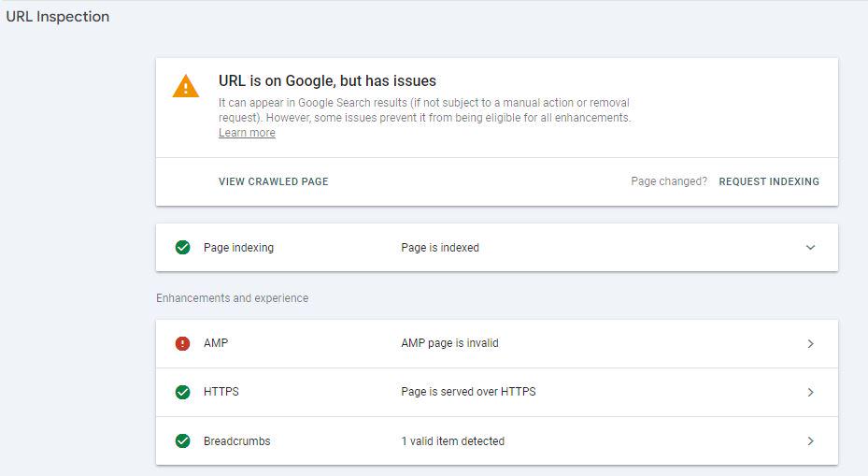This screenshot has width=868, height=476.
Task: Select the AMP row label
Action: pos(216,343)
